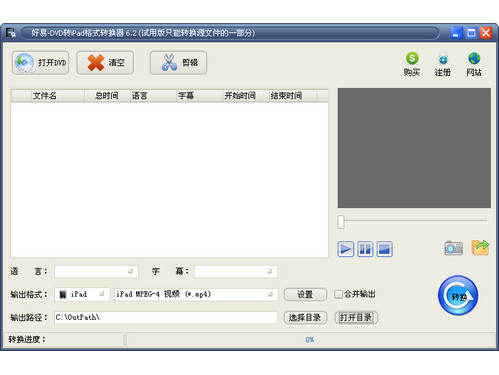Play the preview video
Viewport: 499px width, 375px height.
(345, 249)
